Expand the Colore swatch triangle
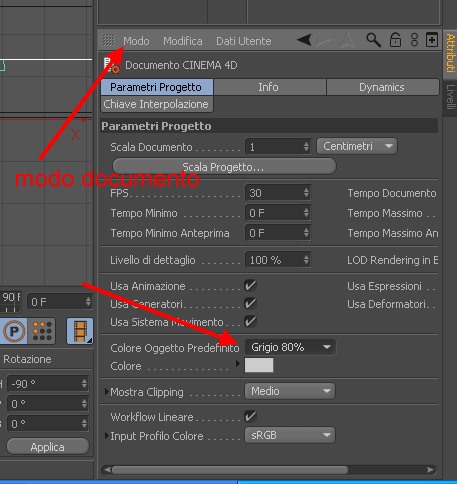This screenshot has height=484, width=457. pyautogui.click(x=237, y=363)
